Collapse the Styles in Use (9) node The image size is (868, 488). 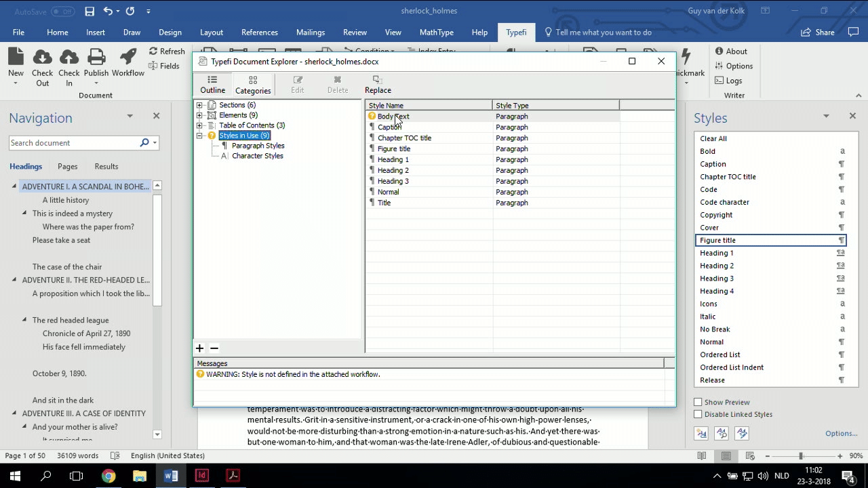click(199, 136)
